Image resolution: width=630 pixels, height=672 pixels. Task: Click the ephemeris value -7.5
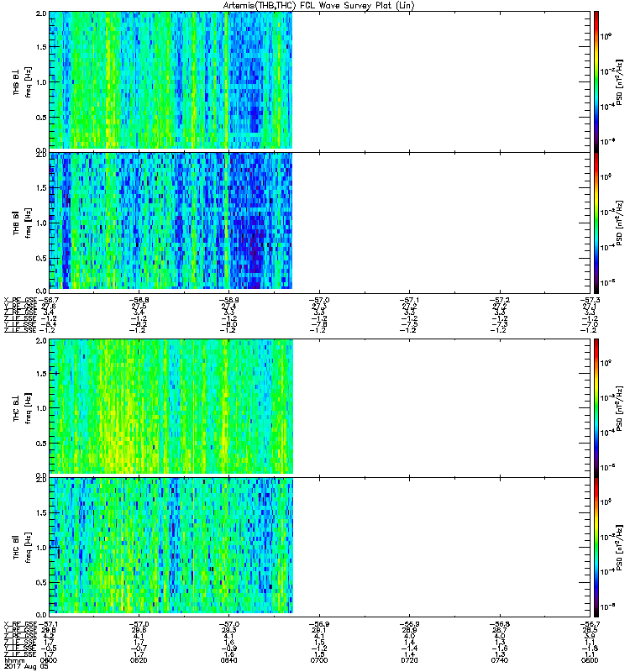pyautogui.click(x=409, y=324)
